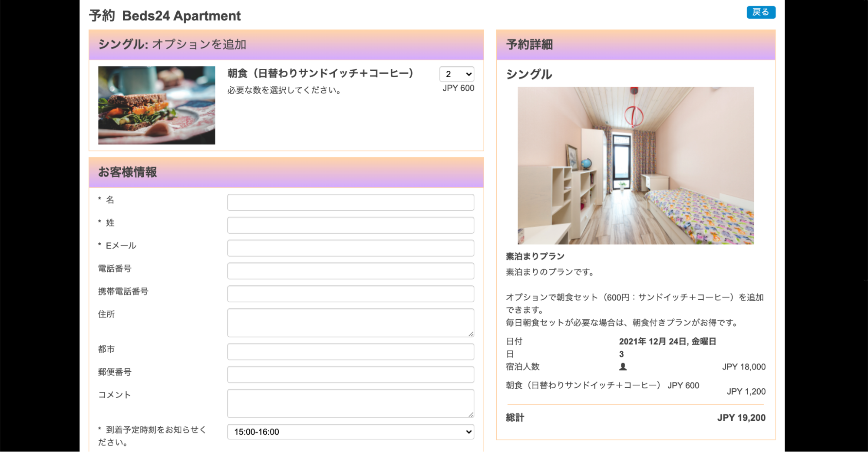The width and height of the screenshot is (868, 452).
Task: Click the 予約 Beds24 Apartment page title
Action: pos(165,16)
